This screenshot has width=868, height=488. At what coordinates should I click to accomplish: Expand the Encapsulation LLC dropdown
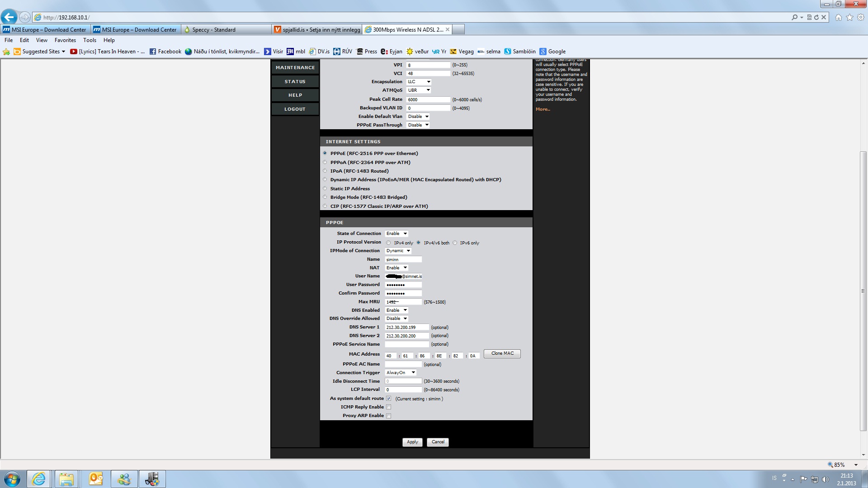coord(419,82)
